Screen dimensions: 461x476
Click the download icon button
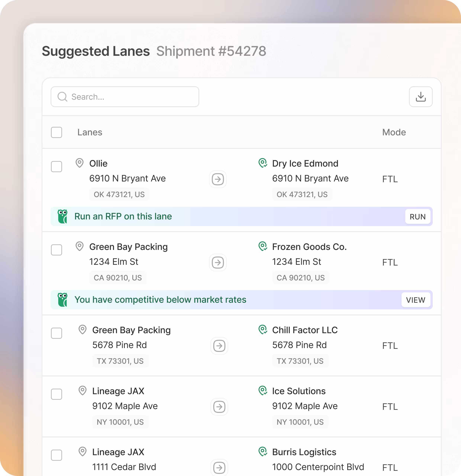(420, 97)
